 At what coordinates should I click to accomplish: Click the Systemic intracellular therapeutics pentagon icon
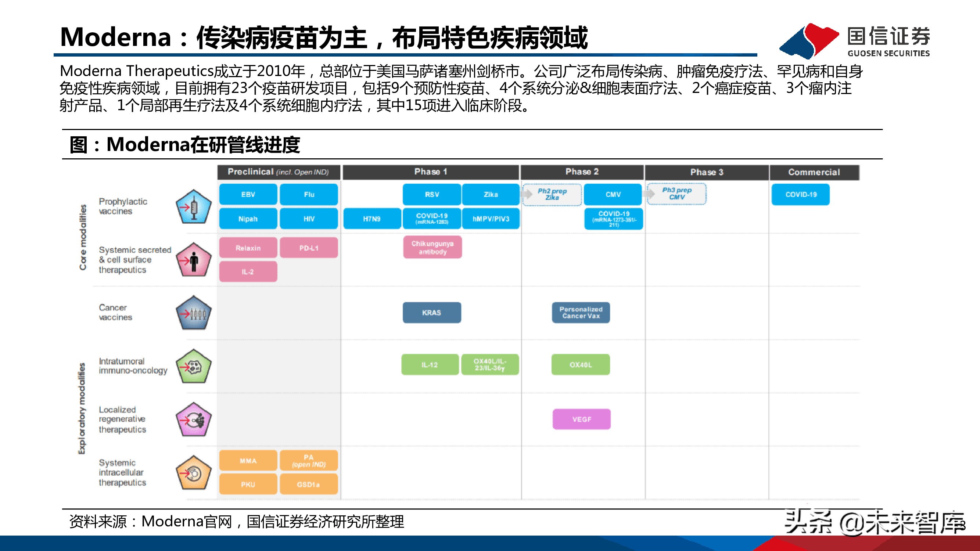pyautogui.click(x=194, y=473)
